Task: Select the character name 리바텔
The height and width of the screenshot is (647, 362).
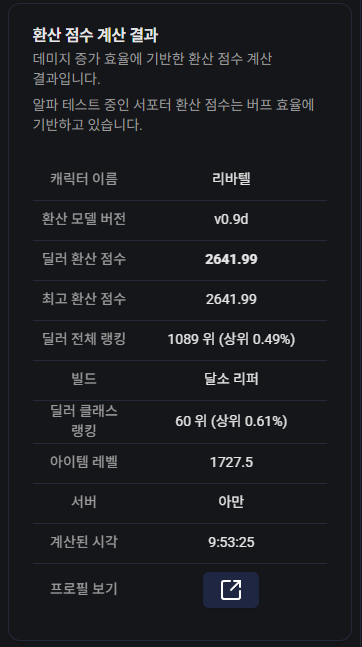Action: point(231,179)
